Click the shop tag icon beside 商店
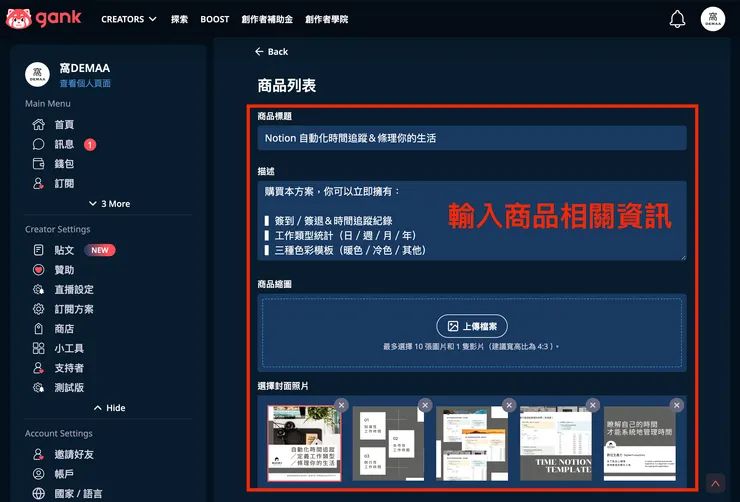The width and height of the screenshot is (740, 502). pos(39,328)
